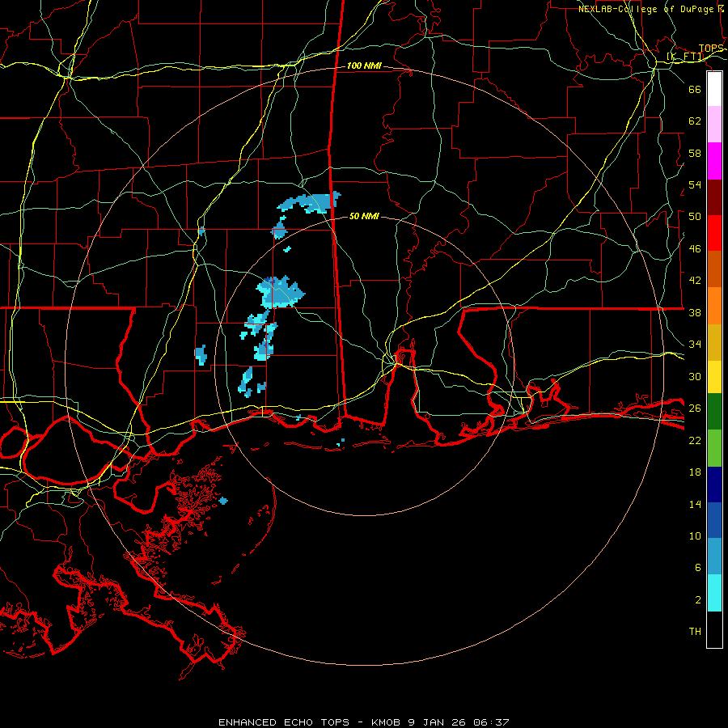Click the 'TH' threshold label

[x=695, y=631]
